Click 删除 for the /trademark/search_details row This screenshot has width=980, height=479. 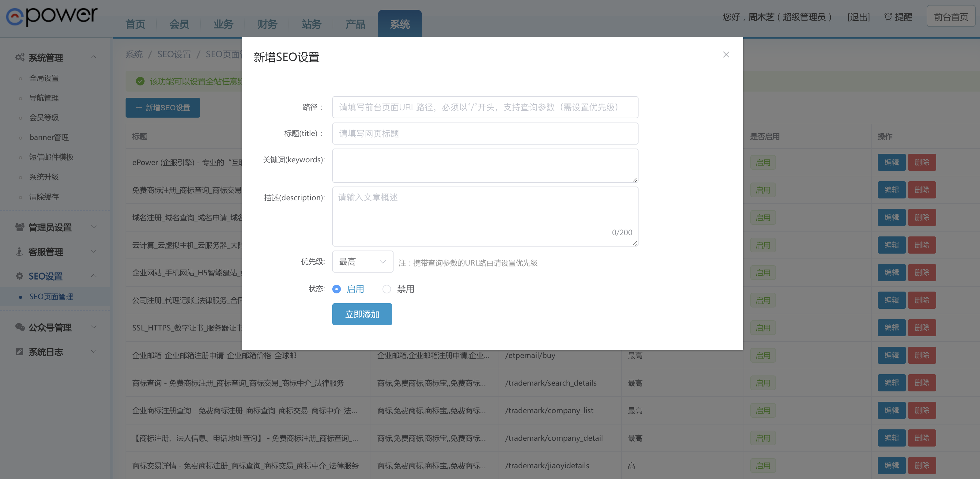coord(922,383)
